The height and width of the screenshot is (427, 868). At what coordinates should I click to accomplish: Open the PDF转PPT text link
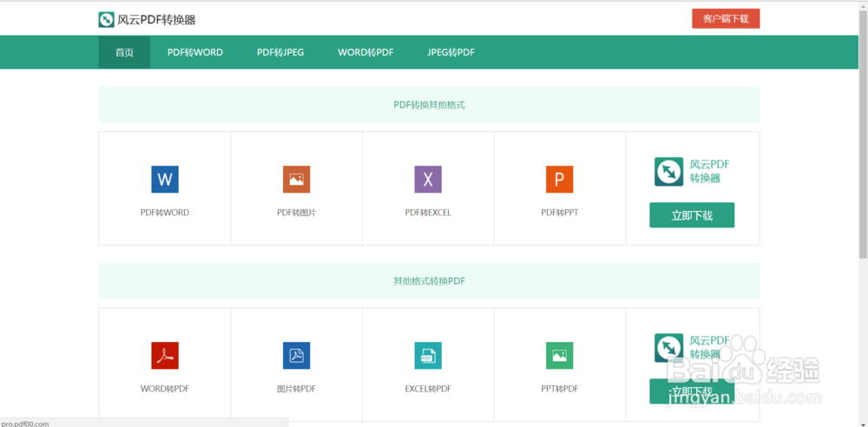click(559, 212)
